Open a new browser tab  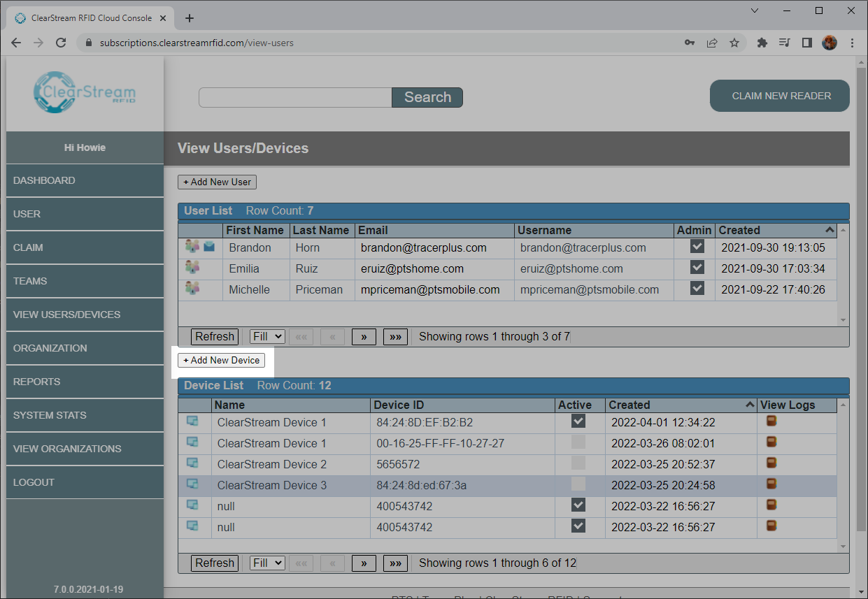[190, 18]
